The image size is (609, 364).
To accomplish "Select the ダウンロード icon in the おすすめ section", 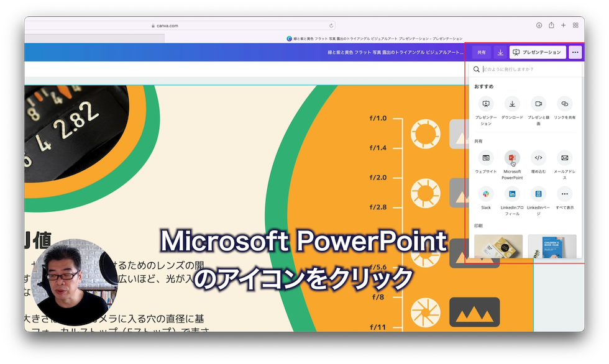I will tap(512, 104).
